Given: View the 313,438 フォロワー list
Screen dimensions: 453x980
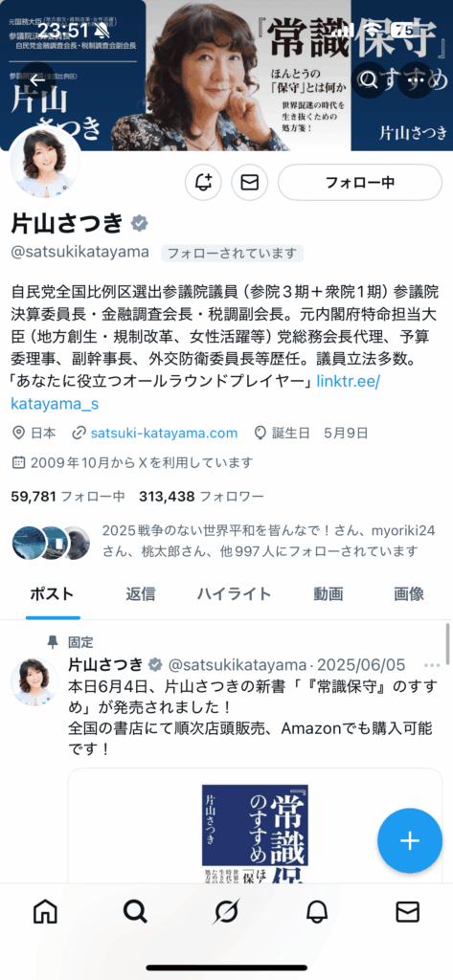Looking at the screenshot, I should (201, 497).
